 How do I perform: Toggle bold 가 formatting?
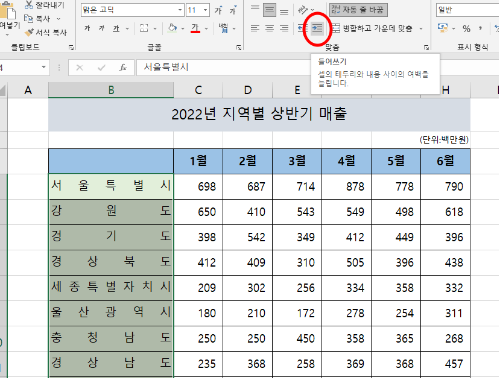pyautogui.click(x=87, y=29)
